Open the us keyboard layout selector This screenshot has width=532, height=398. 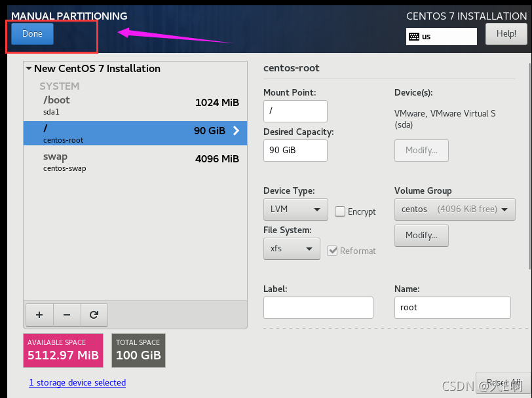point(441,37)
